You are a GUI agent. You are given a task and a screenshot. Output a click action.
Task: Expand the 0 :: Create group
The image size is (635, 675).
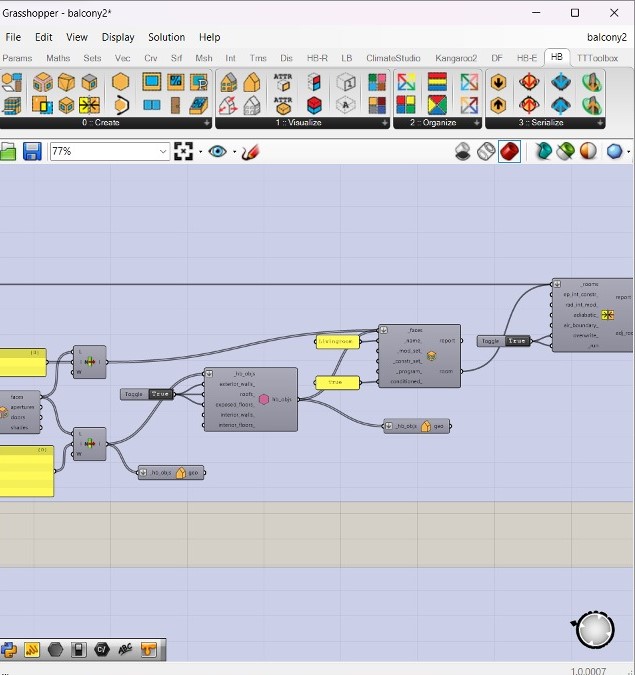point(207,123)
